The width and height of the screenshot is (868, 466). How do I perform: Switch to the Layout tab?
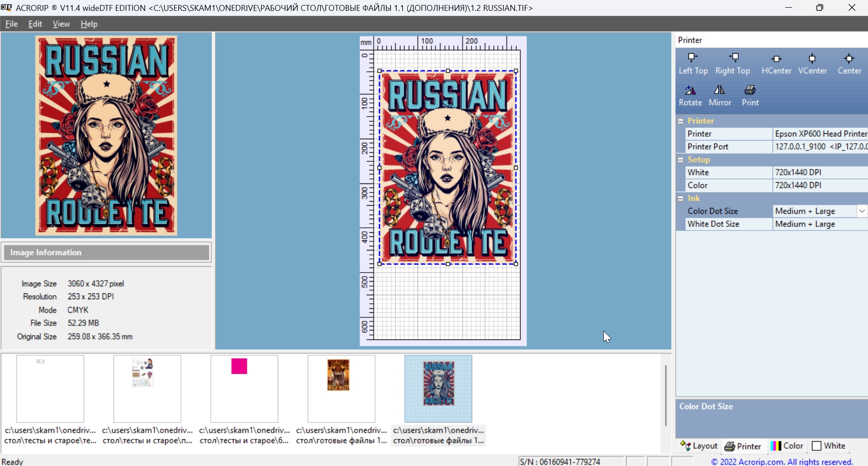699,446
